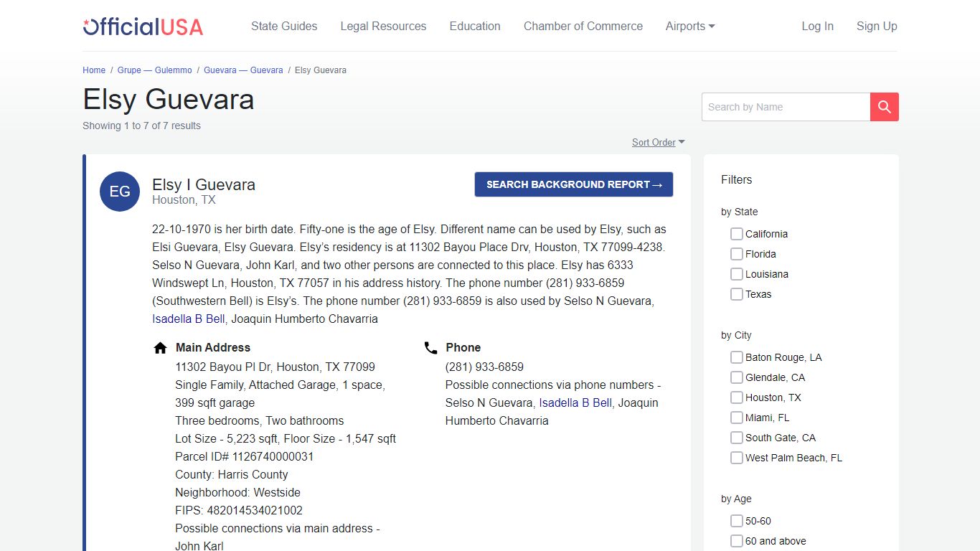Check the Glendale, CA city filter
Image resolution: width=980 pixels, height=551 pixels.
click(x=736, y=377)
